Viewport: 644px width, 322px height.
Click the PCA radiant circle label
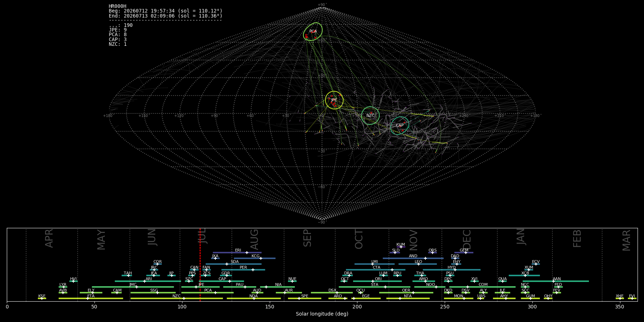tap(313, 31)
